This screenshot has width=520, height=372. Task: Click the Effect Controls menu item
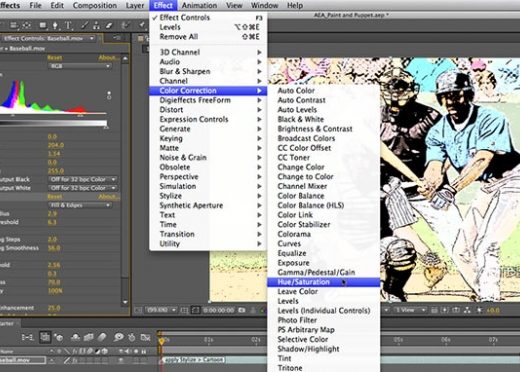point(208,18)
